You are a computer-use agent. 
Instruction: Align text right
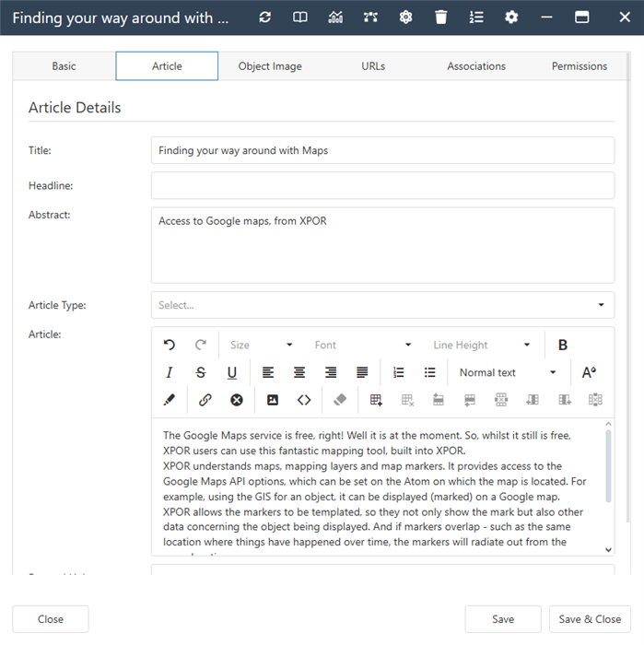(331, 372)
